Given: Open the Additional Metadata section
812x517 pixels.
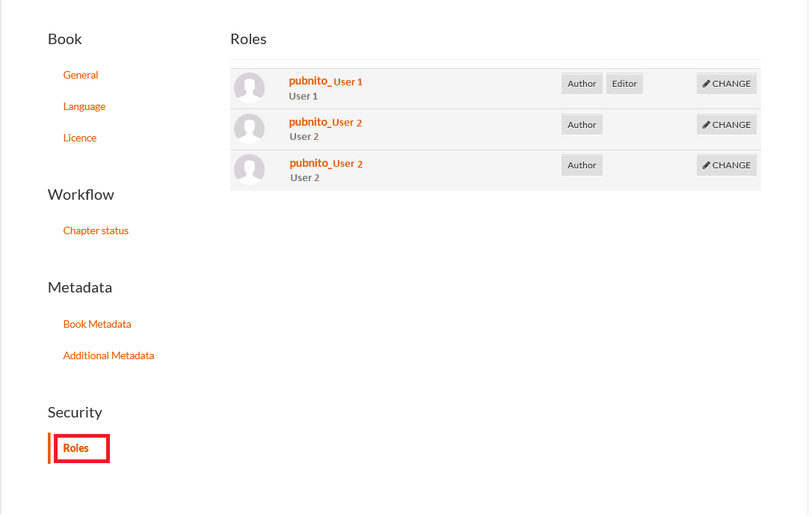Looking at the screenshot, I should tap(108, 355).
